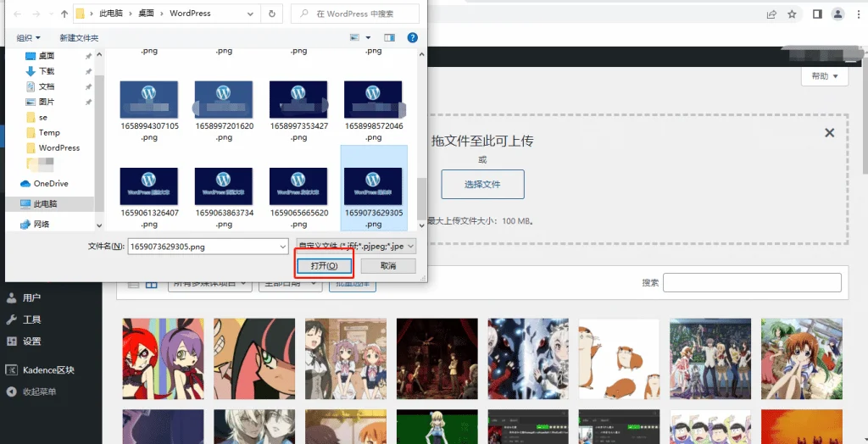Click the folder search box 在 WordPress 中搜索
This screenshot has height=444, width=868.
click(x=355, y=14)
